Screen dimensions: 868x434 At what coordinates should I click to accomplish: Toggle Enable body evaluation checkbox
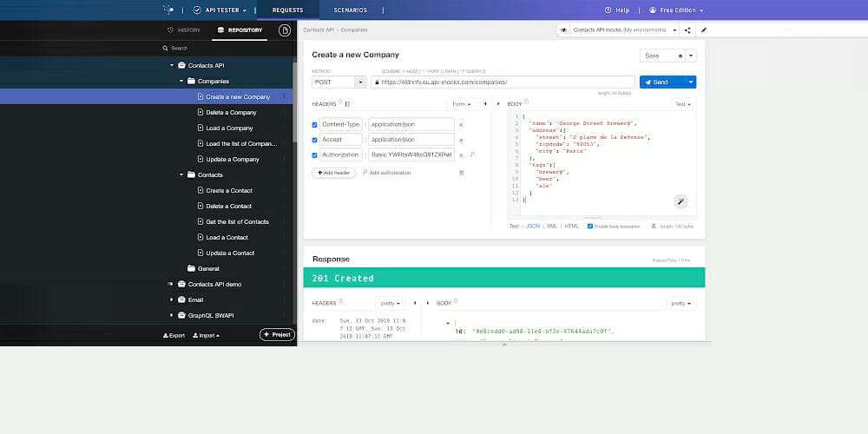(590, 227)
